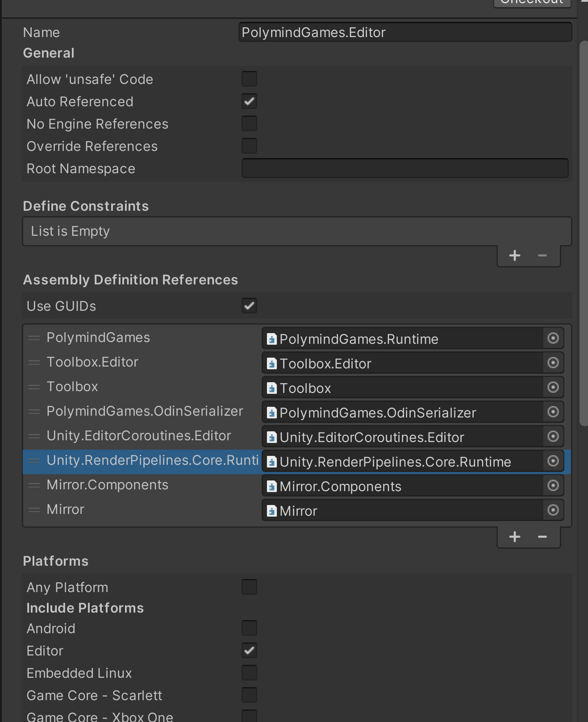This screenshot has height=722, width=588.
Task: Click object picker for Unity.EditorCoroutines.Editor reference
Action: tap(553, 437)
